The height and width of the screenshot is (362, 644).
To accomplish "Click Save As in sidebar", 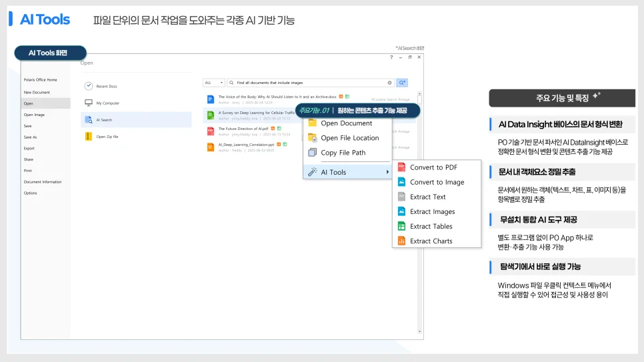I will tap(30, 137).
